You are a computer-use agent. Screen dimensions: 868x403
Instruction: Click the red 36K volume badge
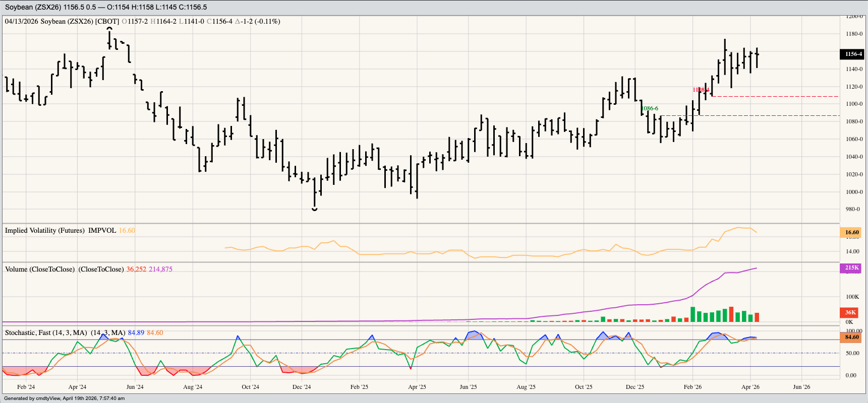click(x=850, y=312)
